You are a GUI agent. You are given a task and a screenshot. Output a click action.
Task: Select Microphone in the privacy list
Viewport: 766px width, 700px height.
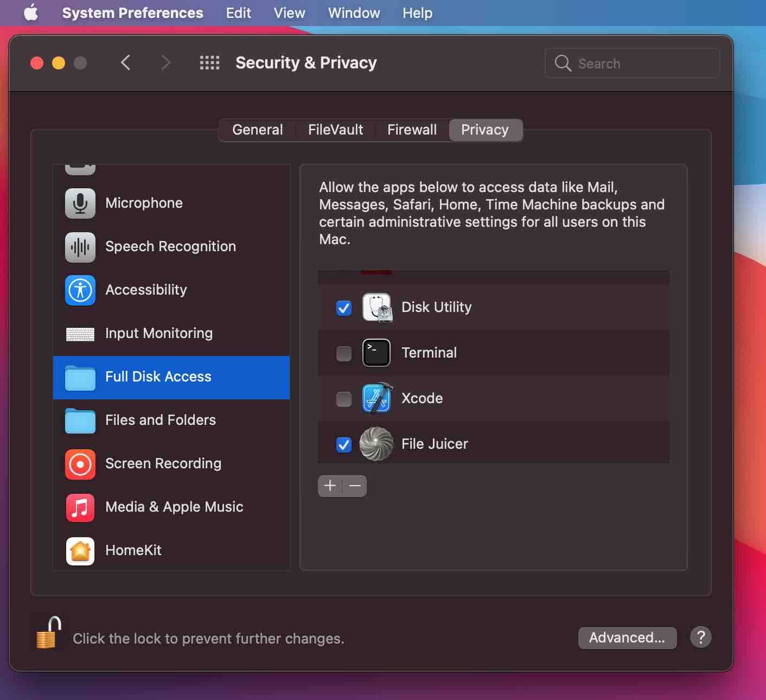click(x=144, y=203)
